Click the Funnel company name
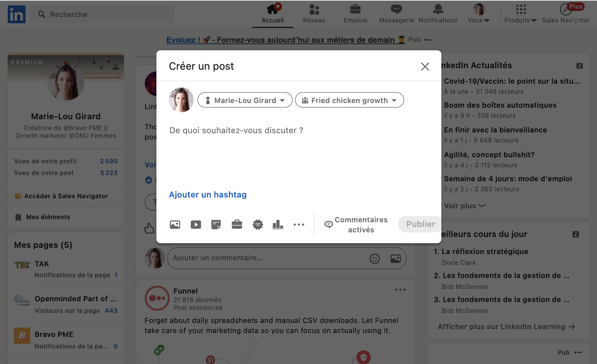 coord(185,291)
